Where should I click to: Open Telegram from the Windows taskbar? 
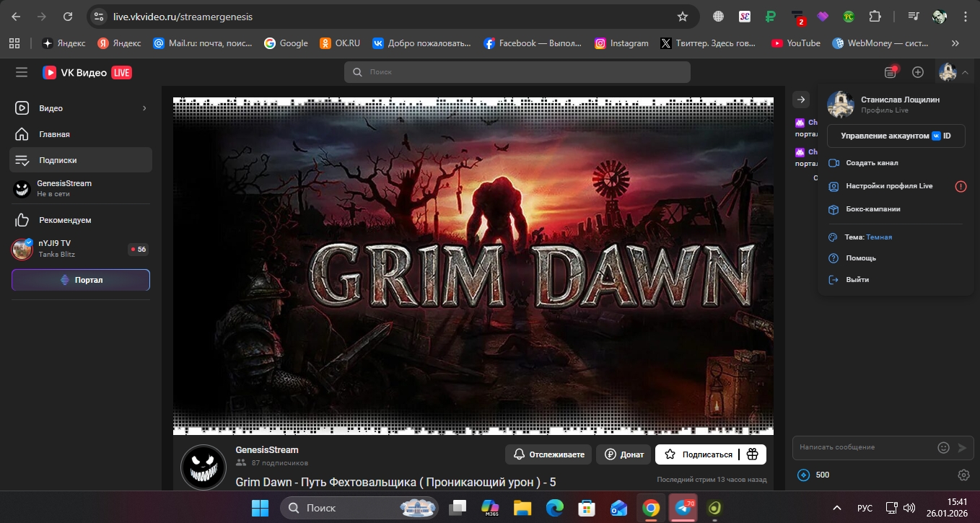682,508
